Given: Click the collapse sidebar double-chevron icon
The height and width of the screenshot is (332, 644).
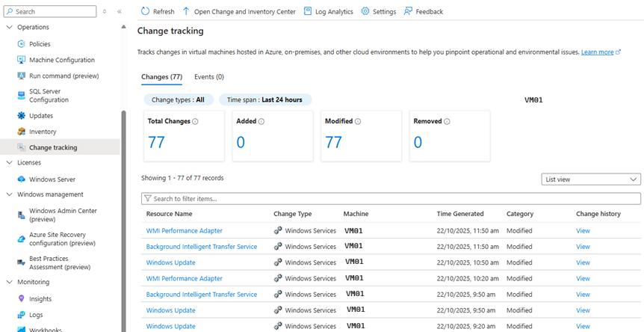Looking at the screenshot, I should (x=119, y=11).
